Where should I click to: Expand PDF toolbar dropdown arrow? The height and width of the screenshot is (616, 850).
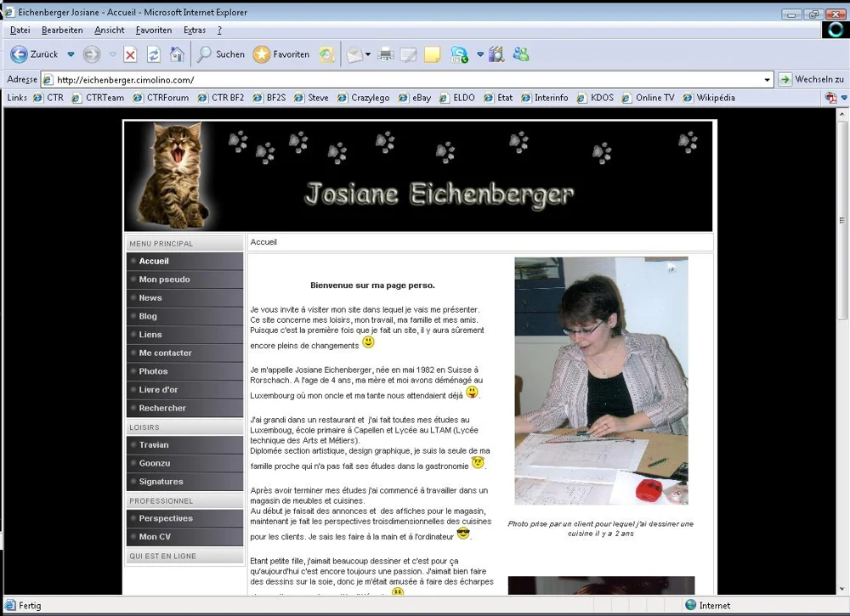coord(844,98)
